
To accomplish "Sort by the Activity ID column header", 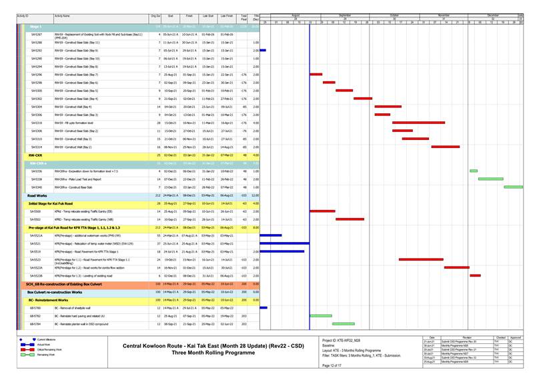I will coord(23,15).
